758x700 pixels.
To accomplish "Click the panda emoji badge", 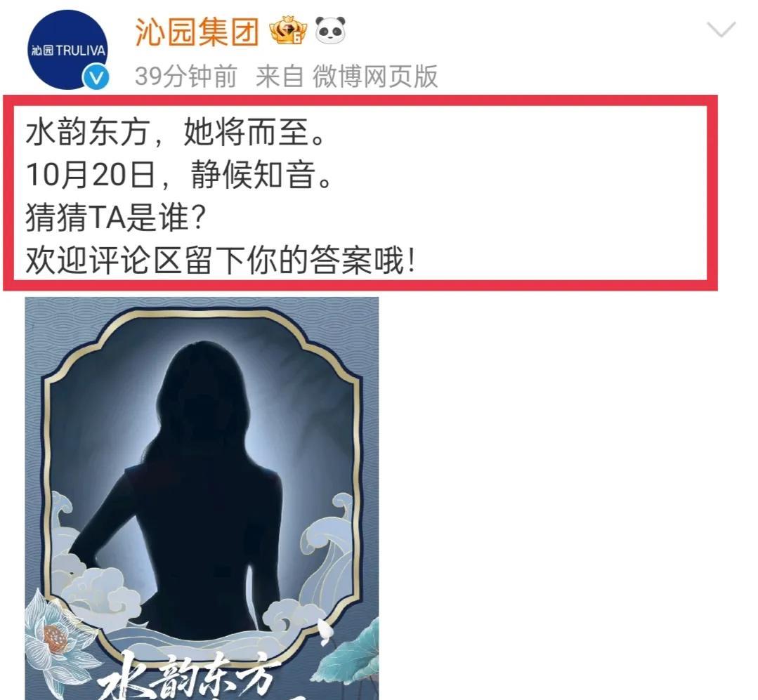I will [x=331, y=30].
